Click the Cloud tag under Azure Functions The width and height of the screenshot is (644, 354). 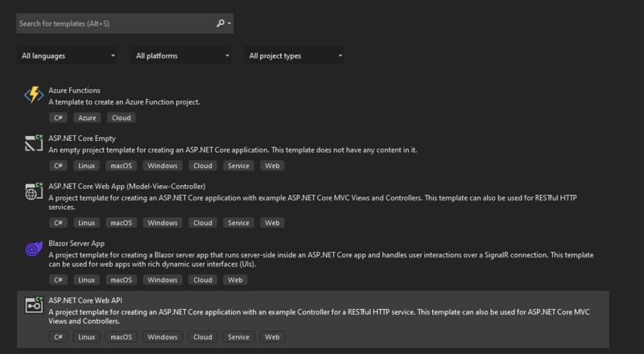(x=122, y=117)
